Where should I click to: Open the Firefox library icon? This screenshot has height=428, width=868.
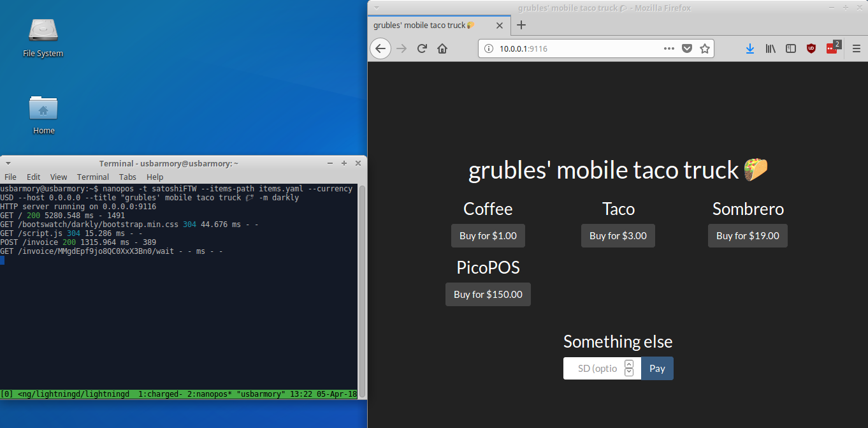770,48
